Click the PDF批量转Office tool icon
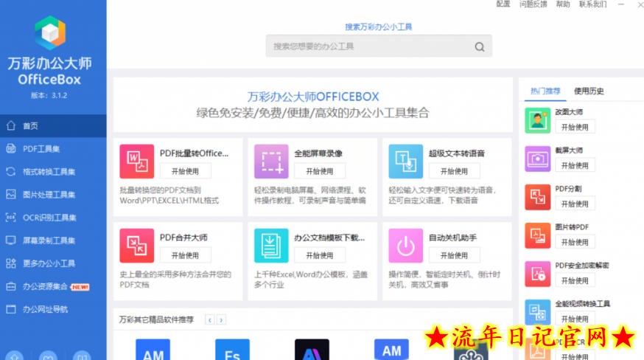Viewport: 644px width, 360px height. [x=137, y=162]
